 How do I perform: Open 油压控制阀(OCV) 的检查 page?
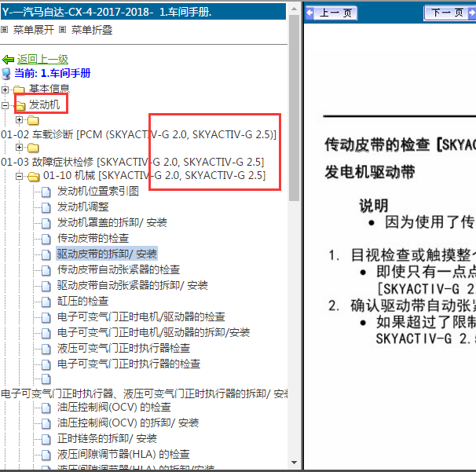tap(114, 408)
